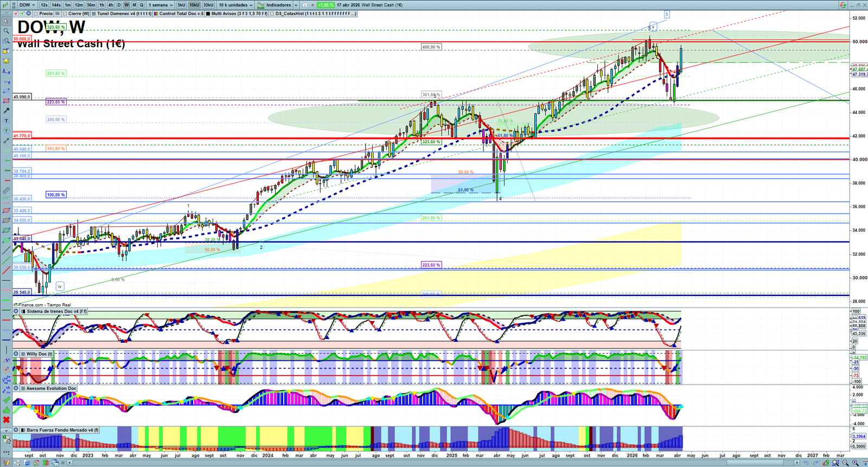This screenshot has width=868, height=467.
Task: Click the green checkmark icon in sidebar
Action: pos(6,400)
